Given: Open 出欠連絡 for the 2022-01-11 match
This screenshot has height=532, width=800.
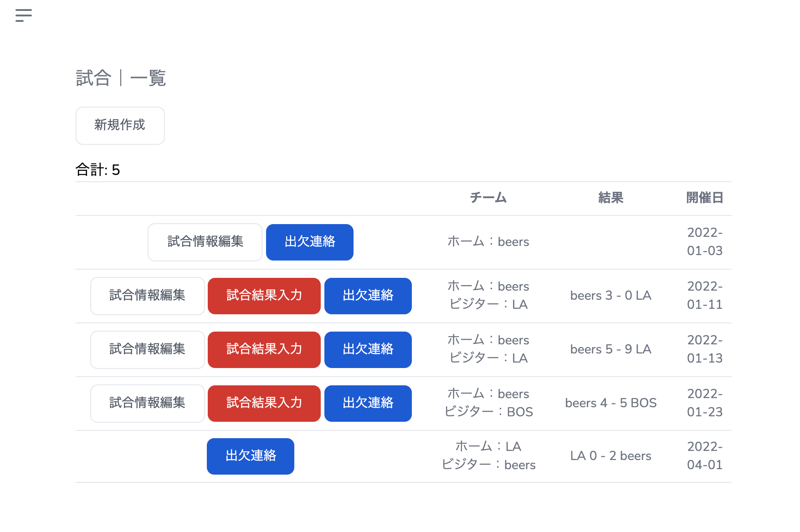Looking at the screenshot, I should coord(368,296).
